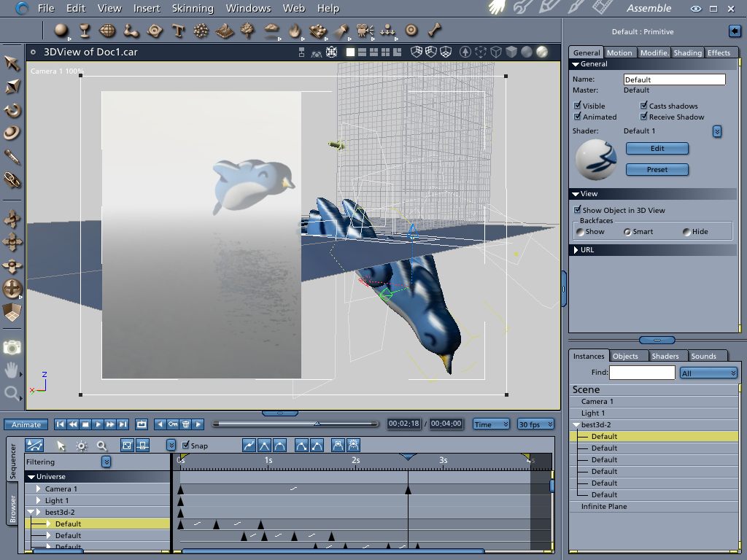The image size is (747, 560).
Task: Select the Hide backfaces radio option
Action: pyautogui.click(x=686, y=232)
